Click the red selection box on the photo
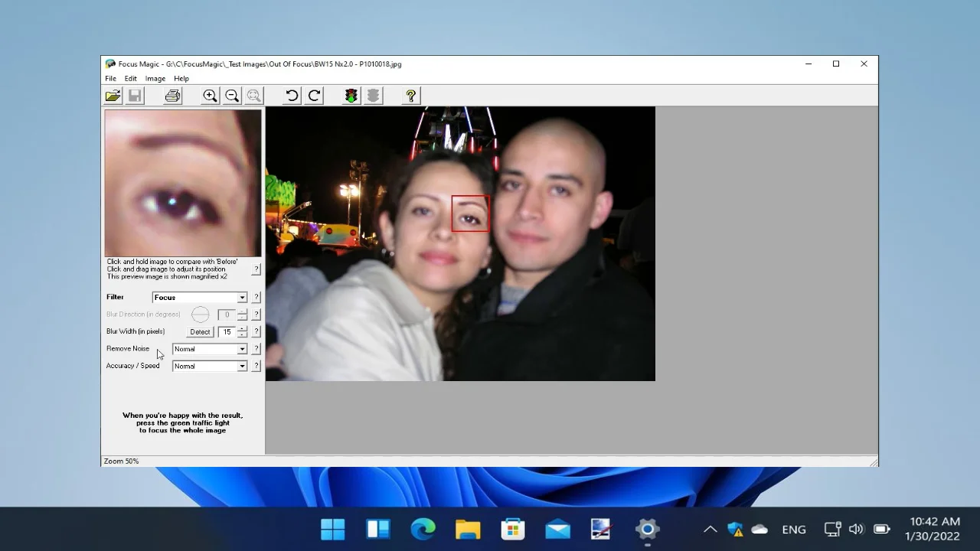 pyautogui.click(x=470, y=214)
